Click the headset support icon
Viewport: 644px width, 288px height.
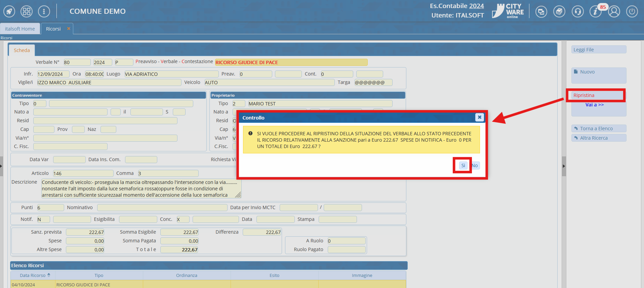click(577, 12)
